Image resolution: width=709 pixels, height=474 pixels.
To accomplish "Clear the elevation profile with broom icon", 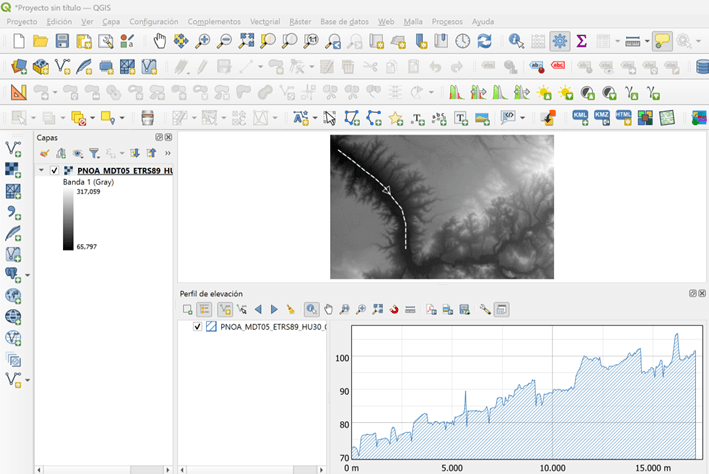I will point(291,310).
